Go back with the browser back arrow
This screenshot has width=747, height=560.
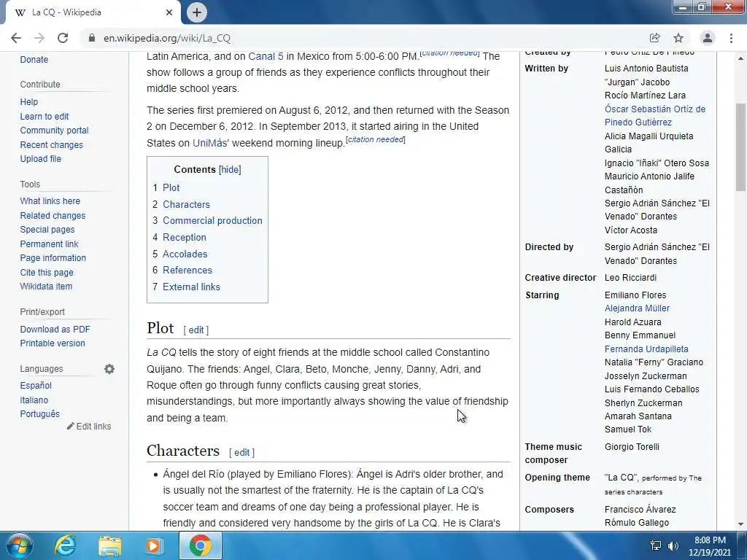click(x=16, y=38)
